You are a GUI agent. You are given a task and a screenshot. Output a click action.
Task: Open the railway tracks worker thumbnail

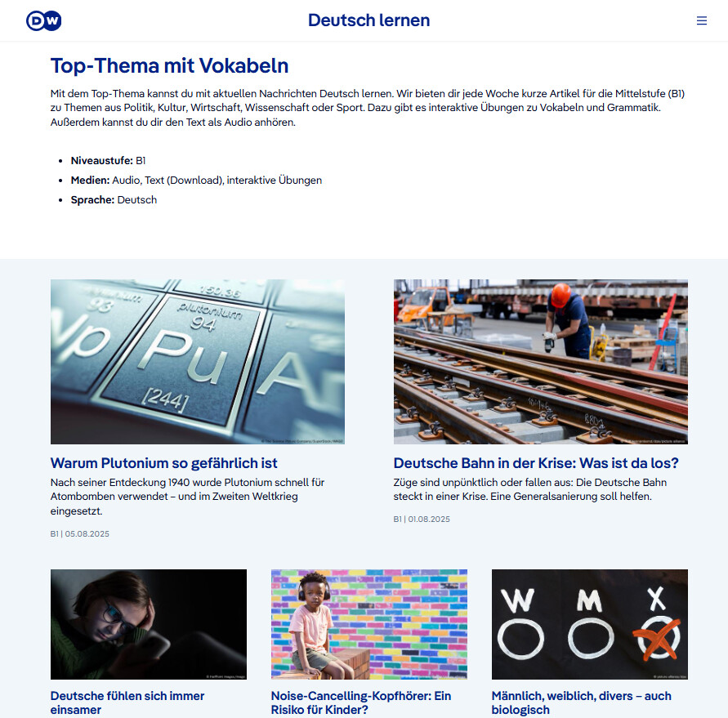click(540, 362)
